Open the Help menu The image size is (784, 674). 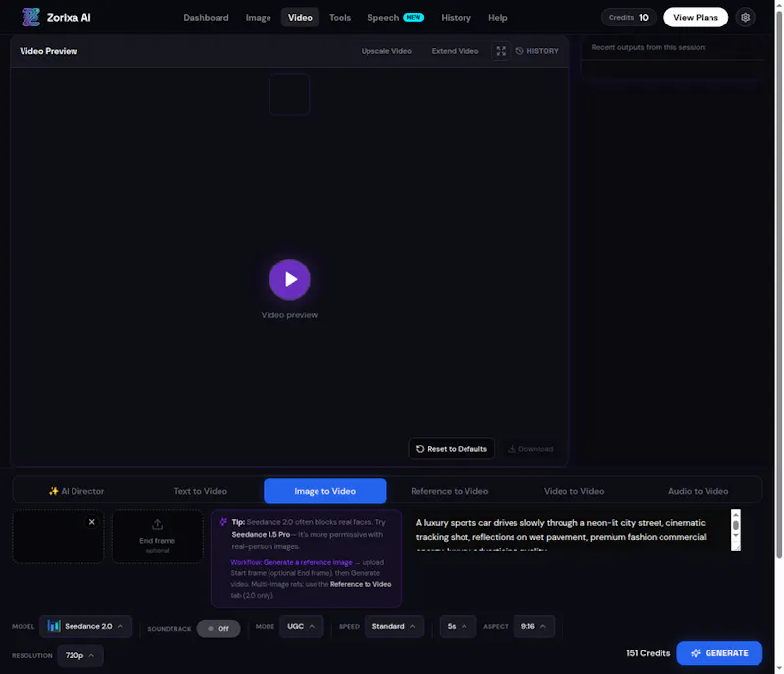point(498,18)
